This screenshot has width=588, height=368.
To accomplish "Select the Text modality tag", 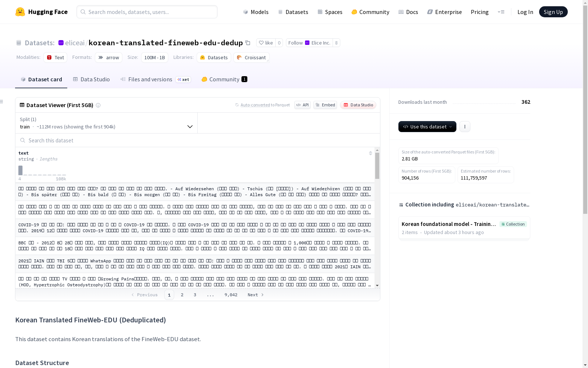I will pyautogui.click(x=55, y=57).
